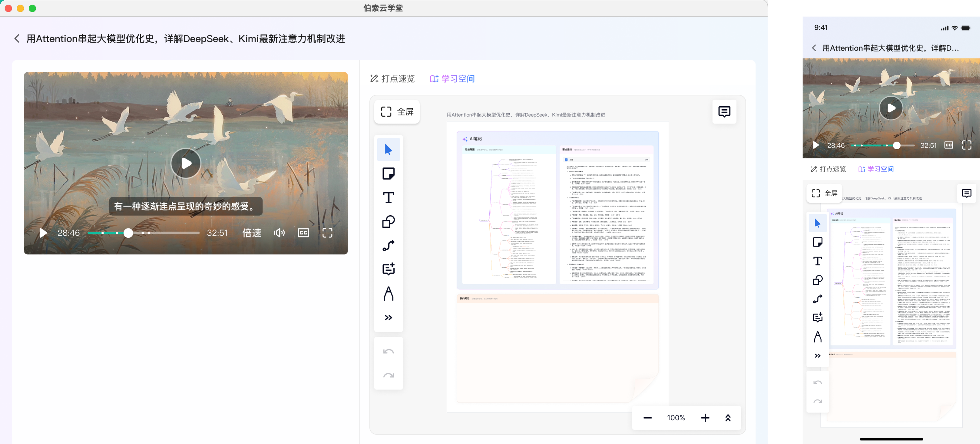Go back using mobile header back arrow

click(x=814, y=48)
